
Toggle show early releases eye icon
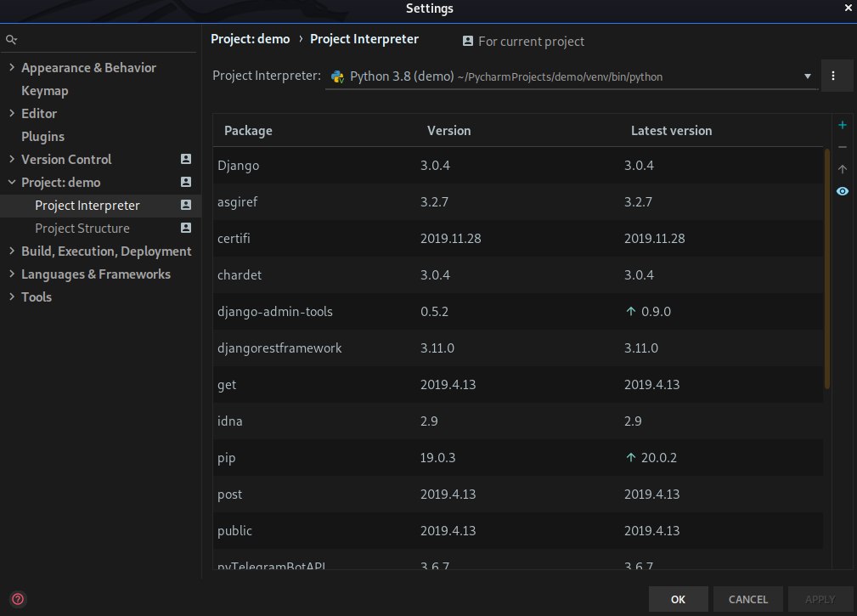(x=843, y=191)
